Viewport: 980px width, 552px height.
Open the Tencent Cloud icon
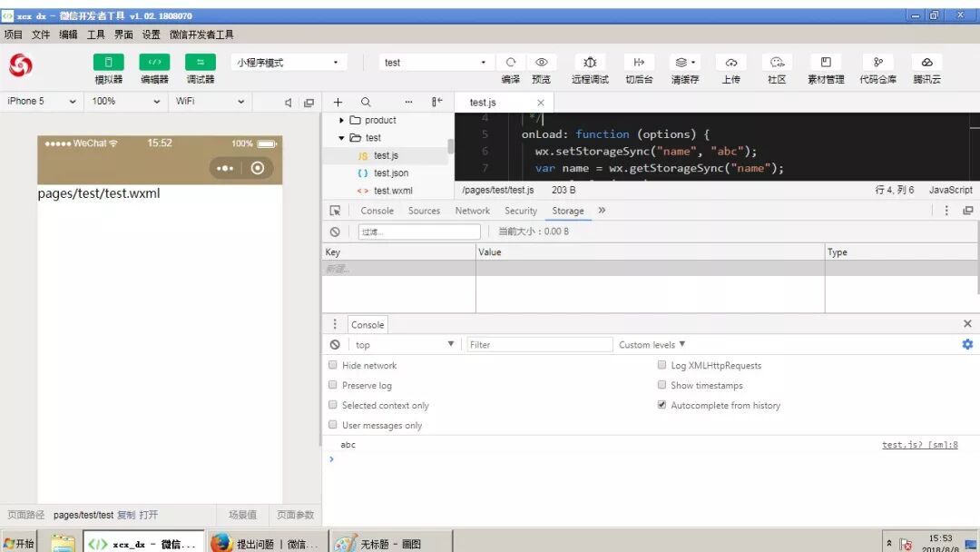pyautogui.click(x=926, y=63)
